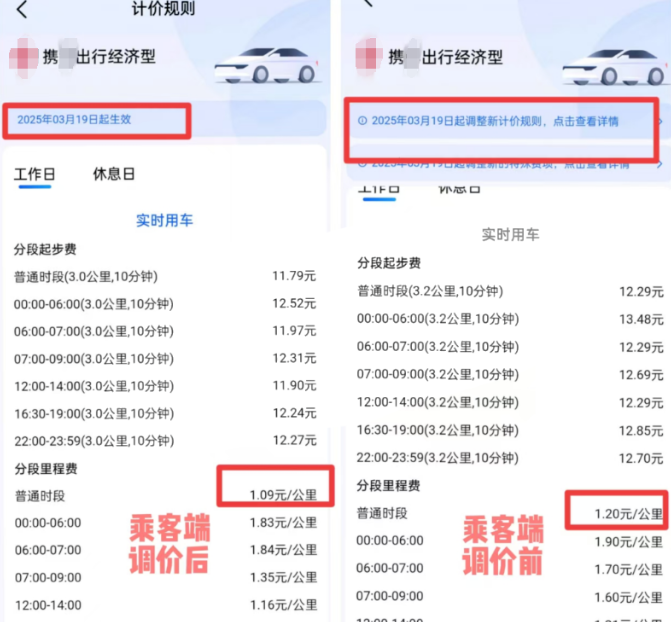
Task: Tap the back arrow in right panel
Action: (370, 4)
